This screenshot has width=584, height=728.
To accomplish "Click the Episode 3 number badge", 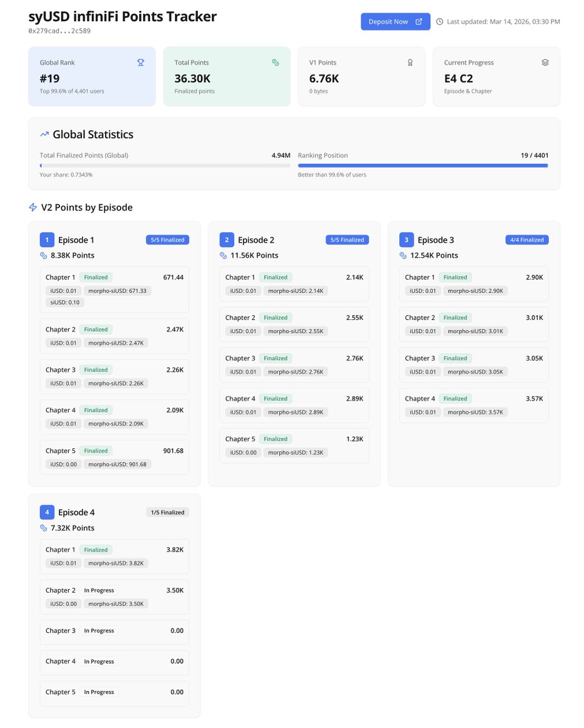I will [x=406, y=240].
